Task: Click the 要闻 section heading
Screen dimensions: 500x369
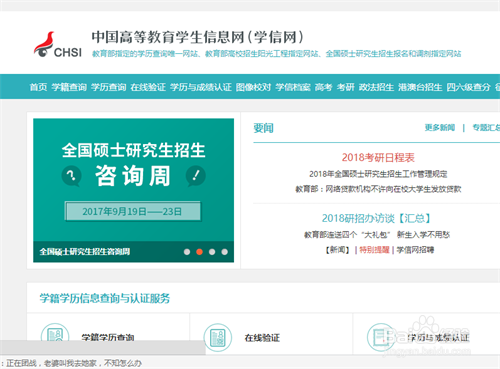Action: point(263,128)
